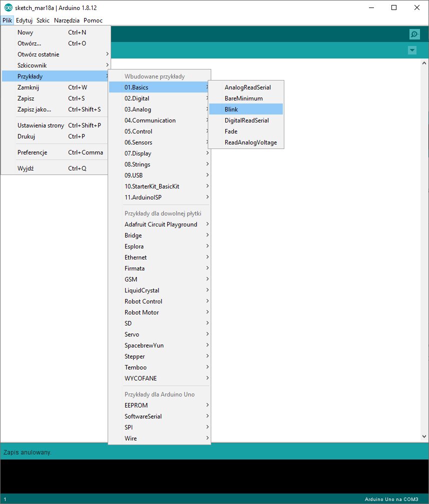This screenshot has height=504, width=429.
Task: Open the Szkic menu
Action: point(43,20)
